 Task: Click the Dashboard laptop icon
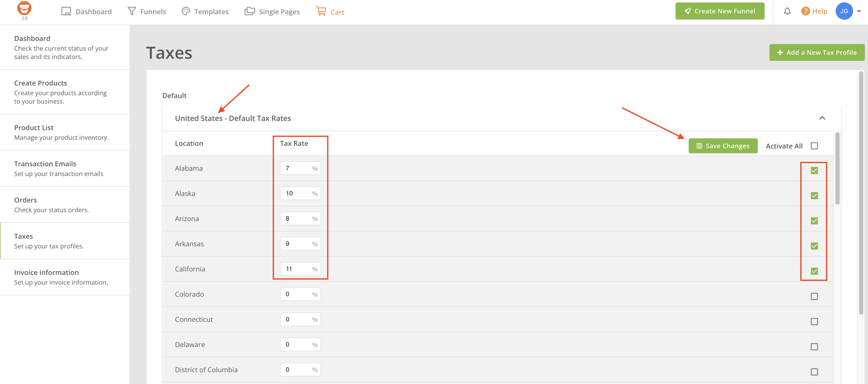[x=66, y=12]
